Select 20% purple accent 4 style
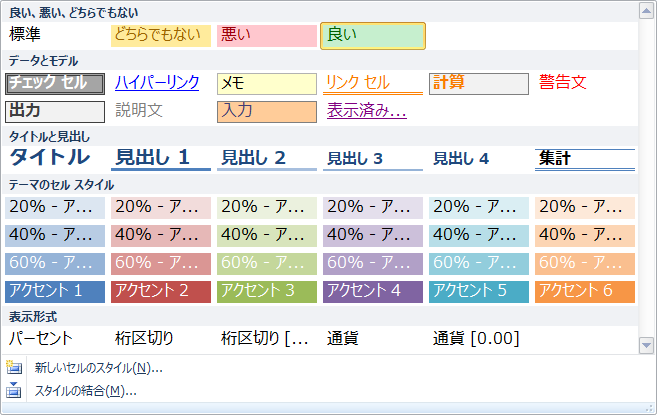Screen dimensions: 657x415 373,208
